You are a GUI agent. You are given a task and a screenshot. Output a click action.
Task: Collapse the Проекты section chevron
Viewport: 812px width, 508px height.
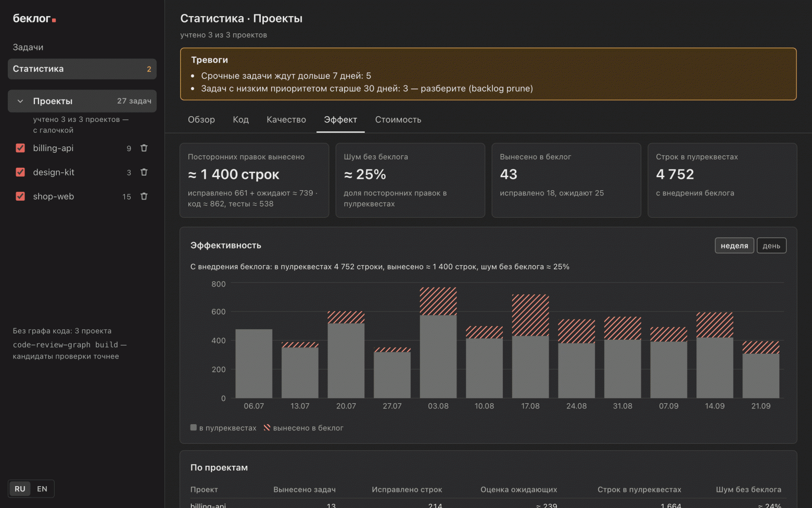tap(20, 101)
